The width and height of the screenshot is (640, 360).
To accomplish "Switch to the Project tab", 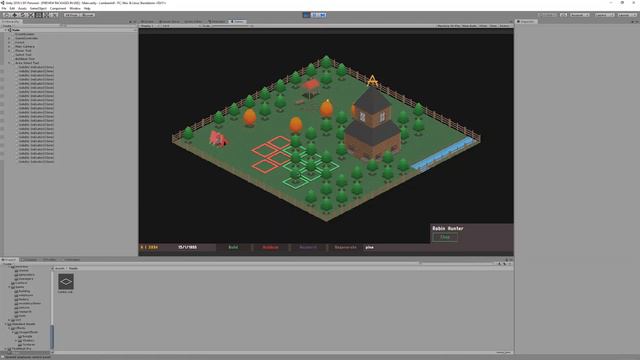I will [x=9, y=260].
